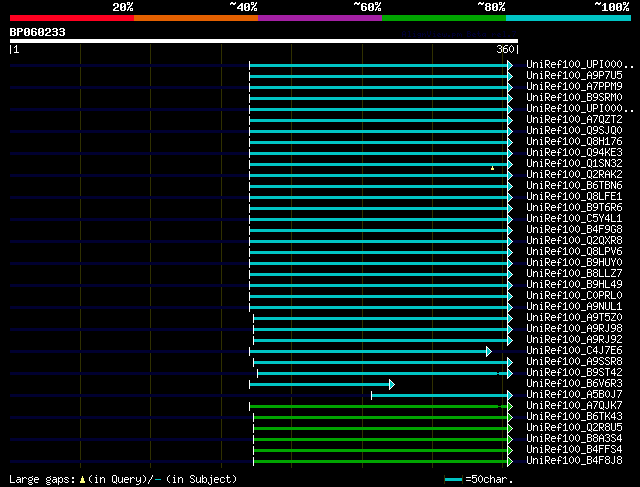This screenshot has height=487, width=640.
Task: Click the arrowhead ending the C4J7E6 alignment
Action: pos(489,351)
